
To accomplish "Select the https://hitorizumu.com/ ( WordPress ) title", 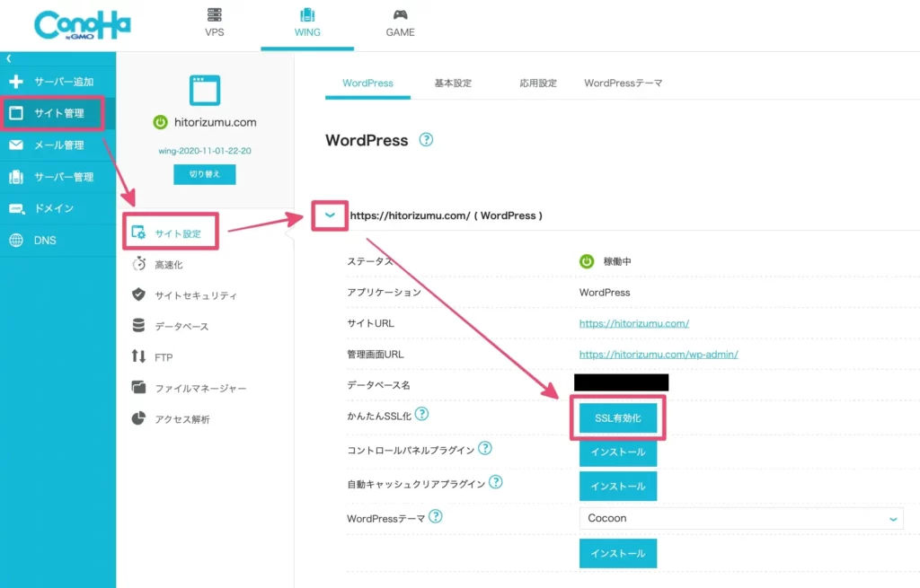I will [x=446, y=215].
